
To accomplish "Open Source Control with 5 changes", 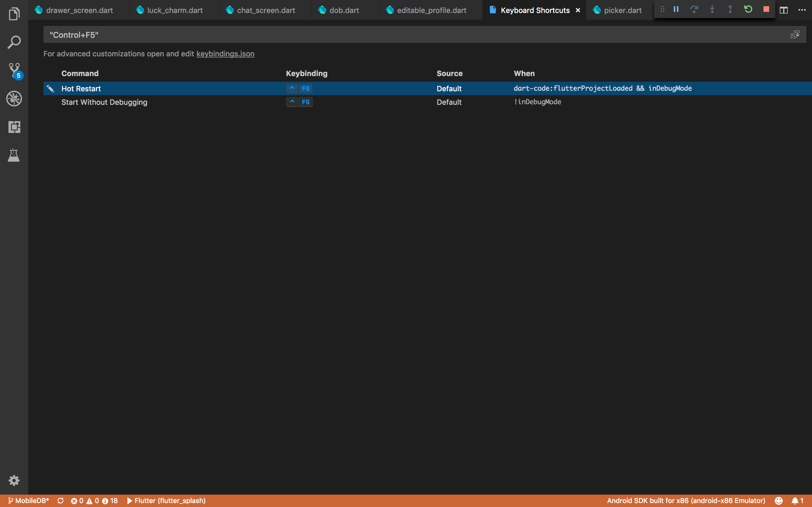I will coord(14,70).
